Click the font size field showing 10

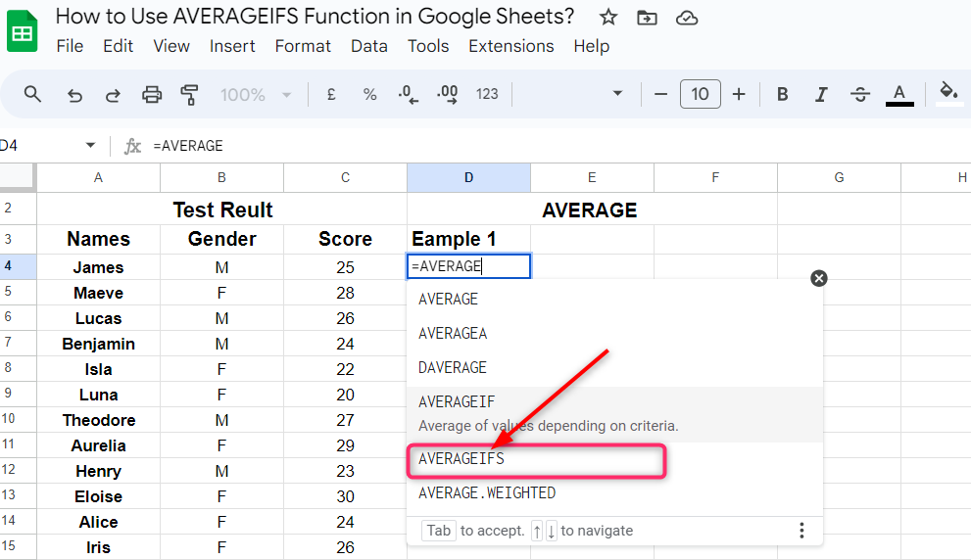tap(700, 94)
